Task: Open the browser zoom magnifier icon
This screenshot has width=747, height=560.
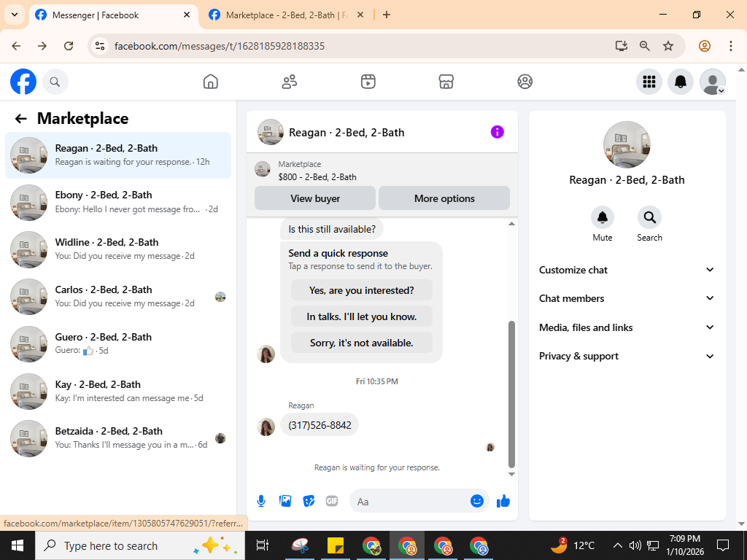Action: pos(645,46)
